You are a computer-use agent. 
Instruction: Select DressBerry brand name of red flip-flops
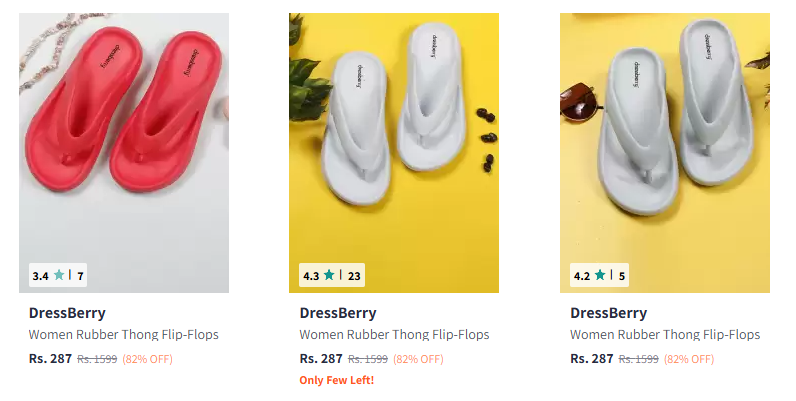pyautogui.click(x=67, y=313)
